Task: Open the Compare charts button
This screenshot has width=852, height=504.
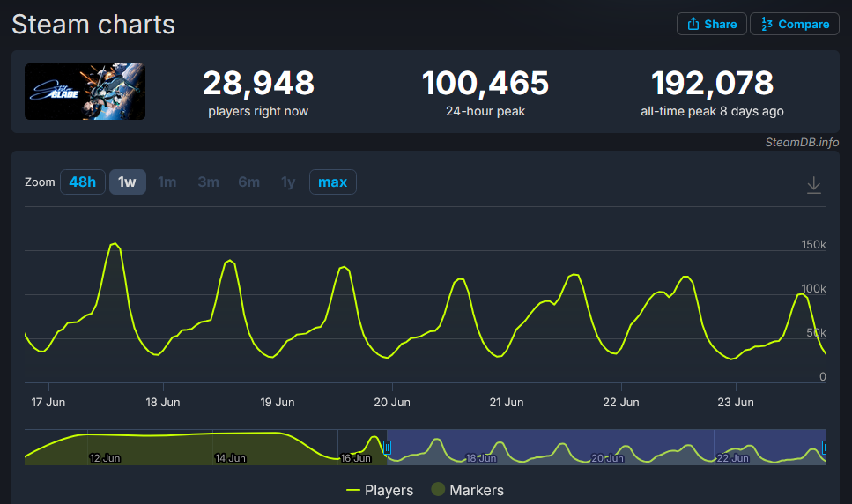Action: [795, 24]
